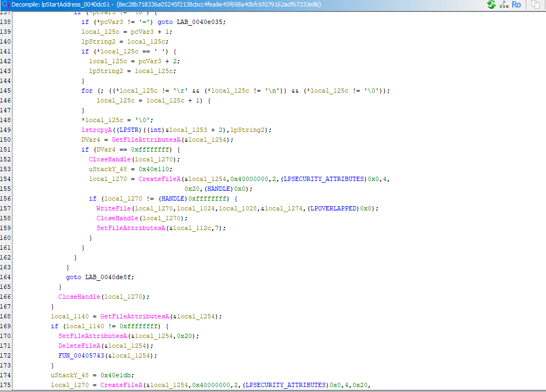Open the AST control flow graph icon

click(x=503, y=4)
